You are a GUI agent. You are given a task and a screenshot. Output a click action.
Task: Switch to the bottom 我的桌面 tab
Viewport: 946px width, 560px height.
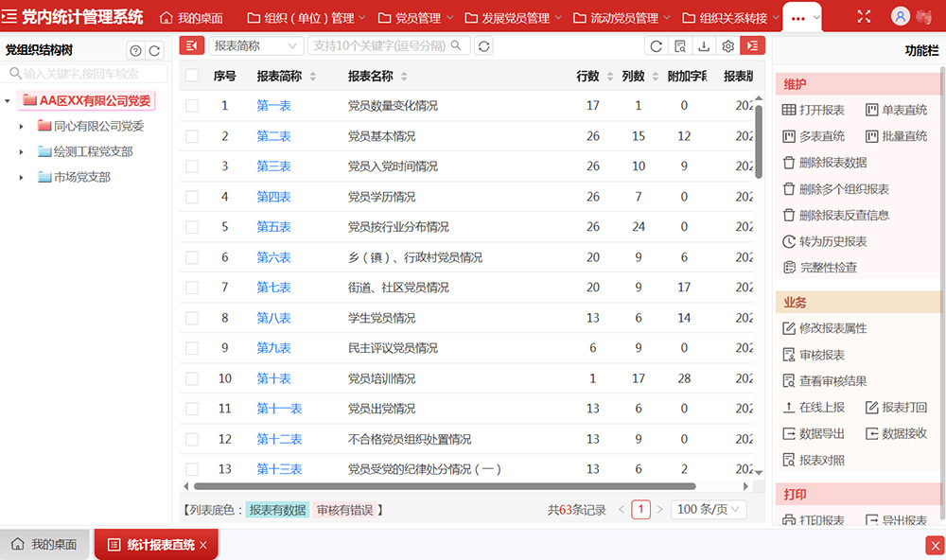tap(44, 544)
